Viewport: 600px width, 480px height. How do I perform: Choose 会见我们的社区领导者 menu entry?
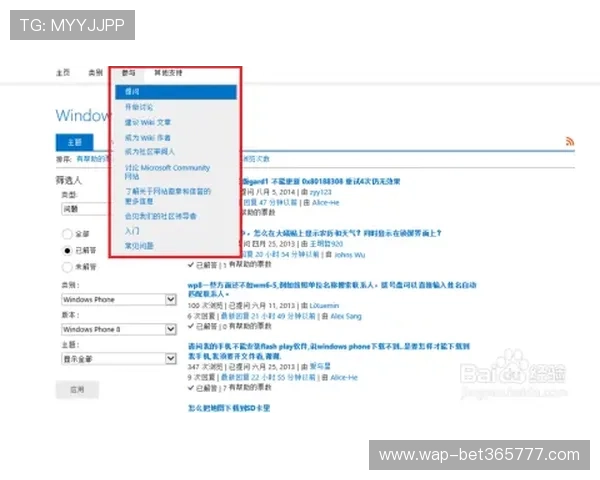[x=161, y=216]
